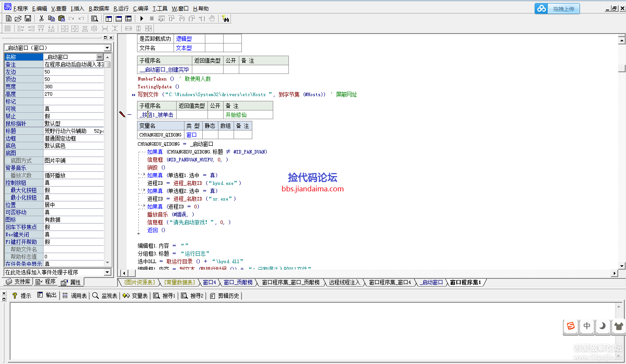Screen dimensions: 626x364
Task: Open an existing program file
Action: [18, 18]
